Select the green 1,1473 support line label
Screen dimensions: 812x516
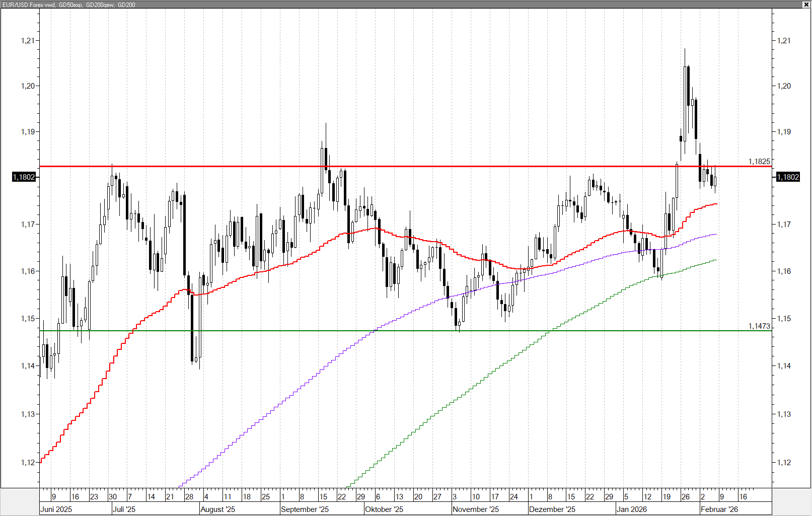(x=759, y=326)
